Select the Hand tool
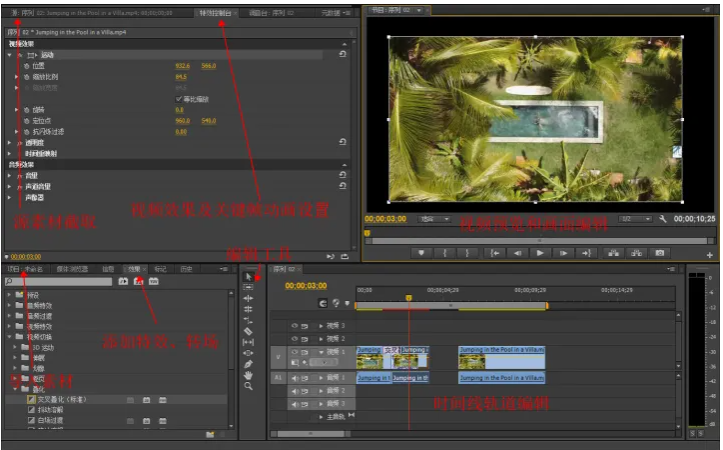Image resolution: width=723 pixels, height=450 pixels. (x=248, y=374)
